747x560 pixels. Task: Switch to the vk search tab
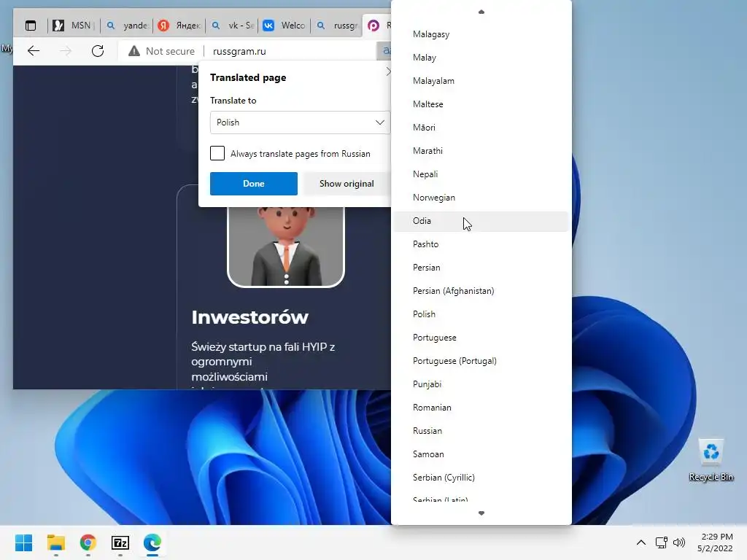click(x=232, y=26)
